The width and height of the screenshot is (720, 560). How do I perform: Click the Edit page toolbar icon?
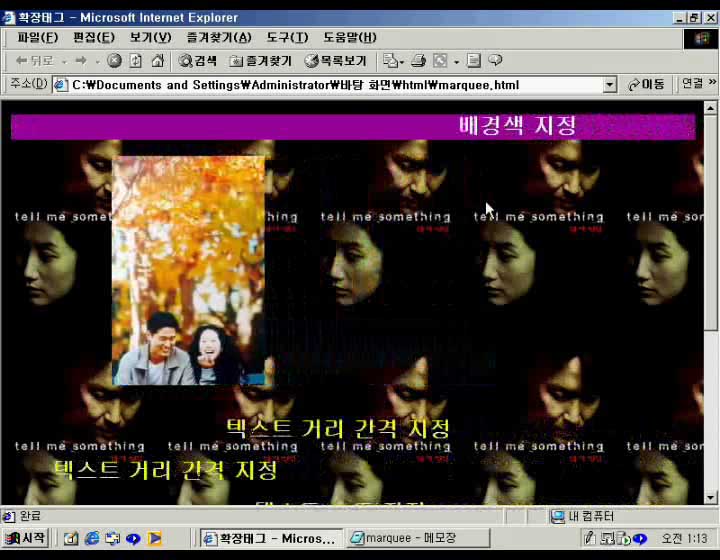(440, 61)
